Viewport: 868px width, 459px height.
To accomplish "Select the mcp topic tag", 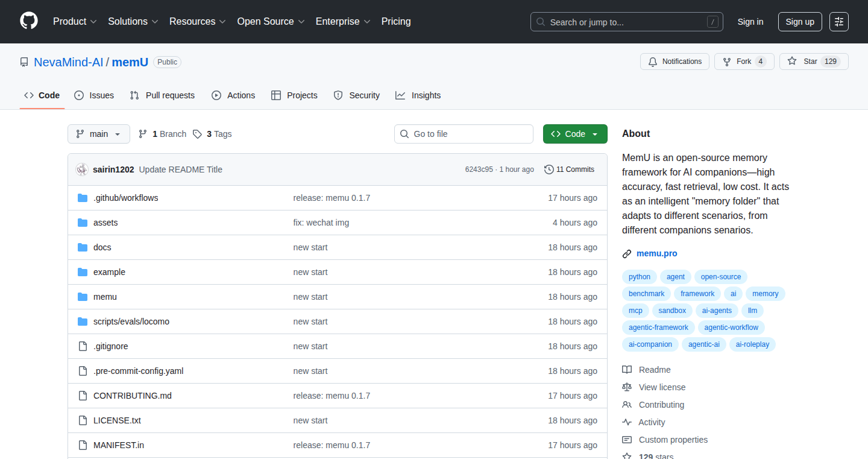I will [635, 311].
